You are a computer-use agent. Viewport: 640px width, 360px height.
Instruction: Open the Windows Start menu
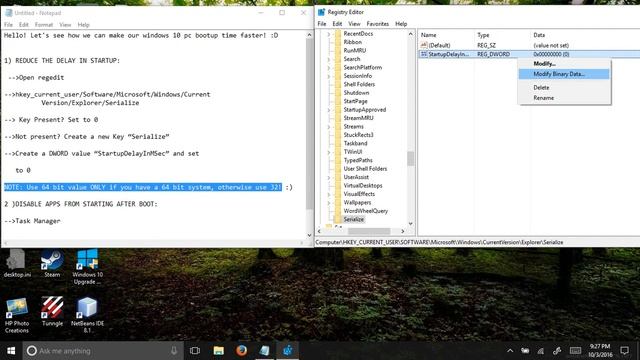(11, 351)
